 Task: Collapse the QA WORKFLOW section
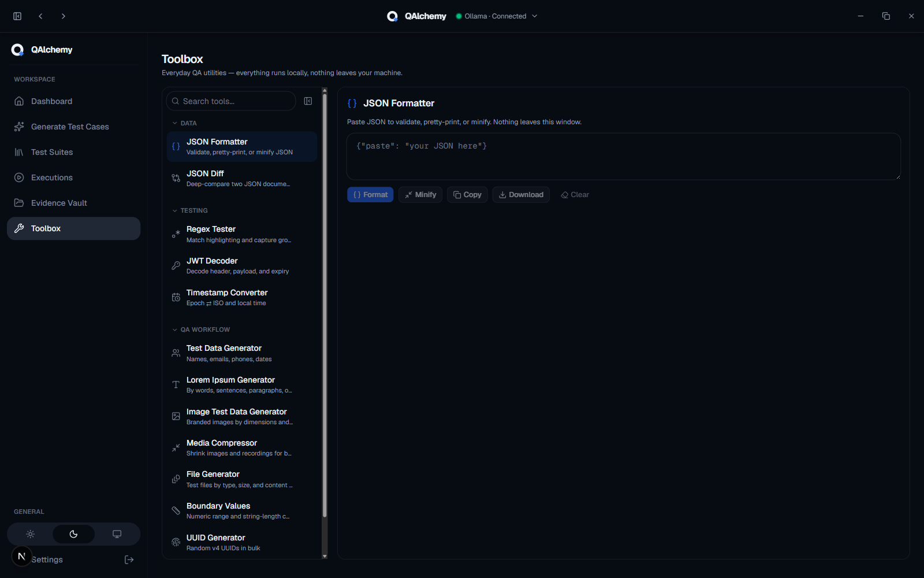[201, 329]
